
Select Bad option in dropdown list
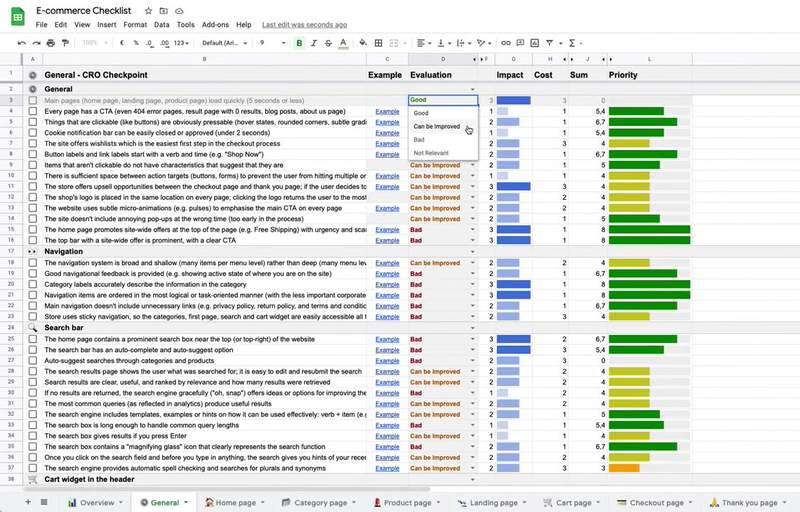tap(419, 140)
